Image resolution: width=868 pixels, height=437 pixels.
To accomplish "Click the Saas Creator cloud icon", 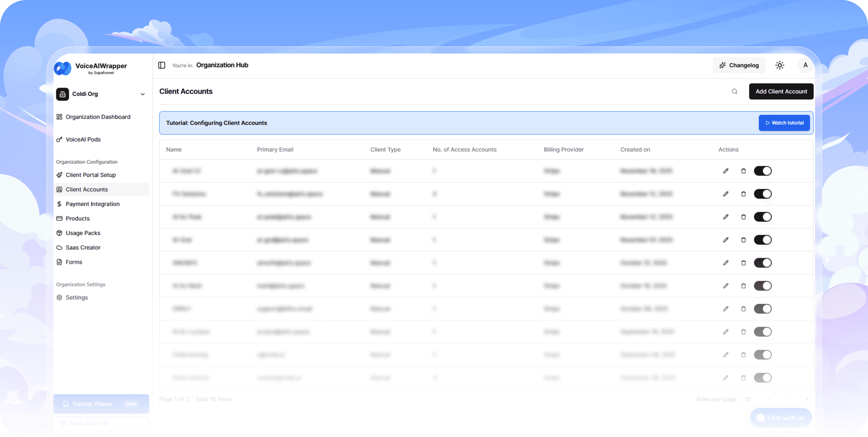I will point(59,247).
